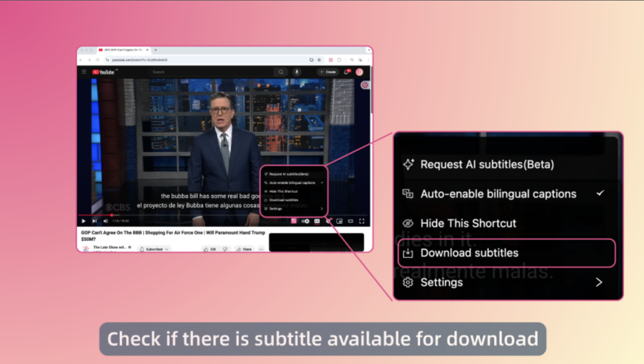Screen dimensions: 644x364
Task: Open the pink bilingual subtitle extension icon
Action: click(294, 221)
